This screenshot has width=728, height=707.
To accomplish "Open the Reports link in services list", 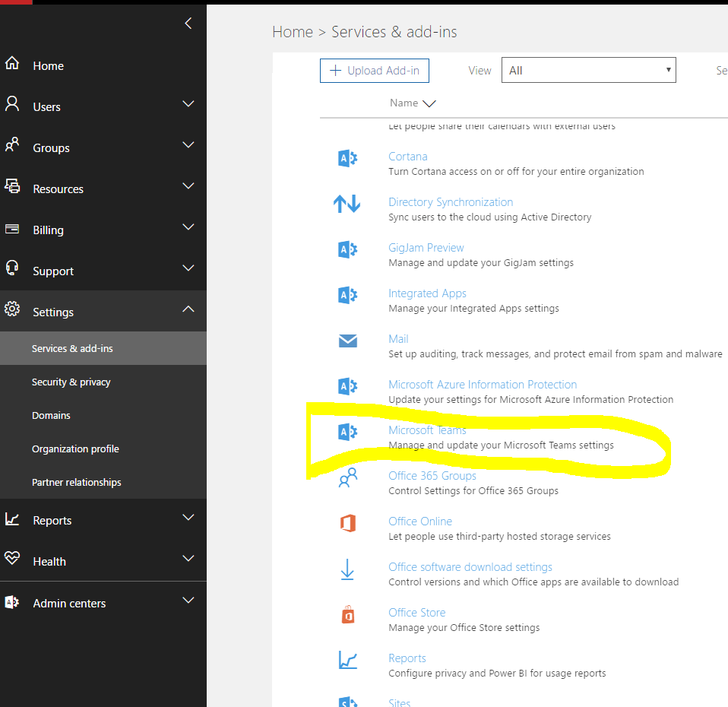I will click(x=407, y=658).
